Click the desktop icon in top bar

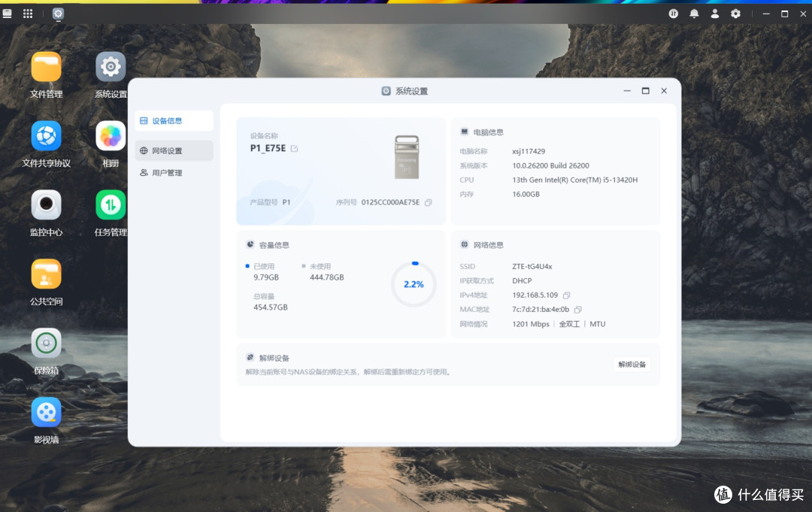click(x=8, y=14)
